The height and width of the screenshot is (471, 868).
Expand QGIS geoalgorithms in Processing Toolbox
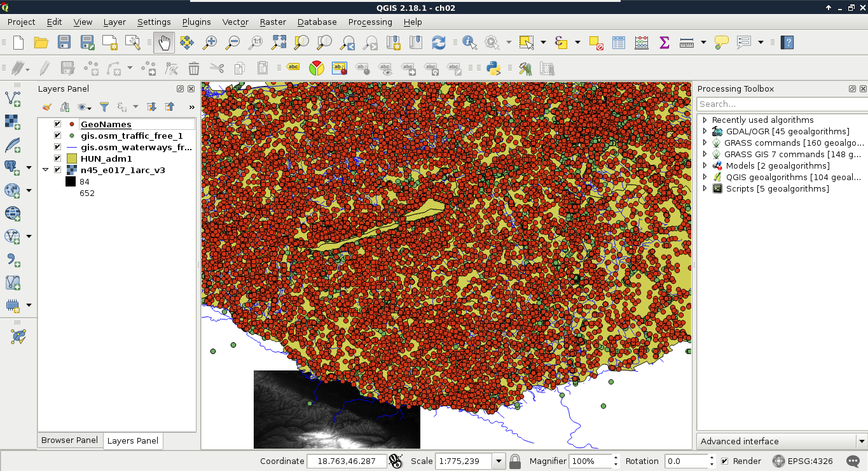pyautogui.click(x=705, y=178)
